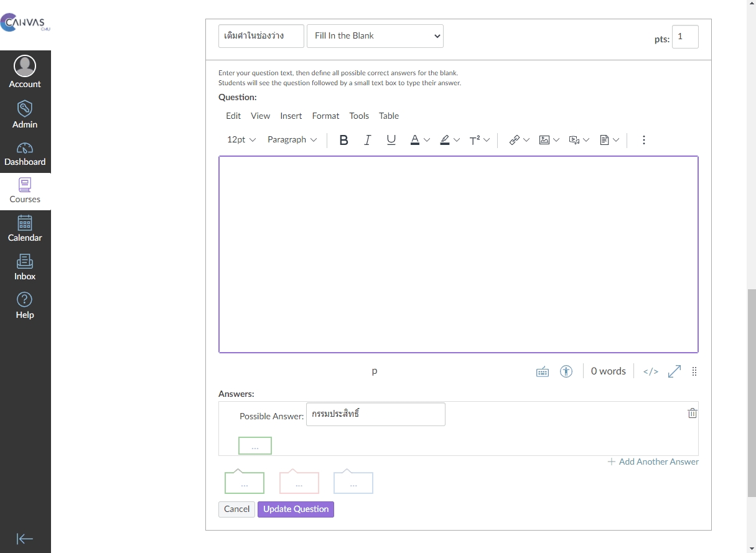The width and height of the screenshot is (756, 553).
Task: Expand the font size 12pt dropdown
Action: (241, 140)
